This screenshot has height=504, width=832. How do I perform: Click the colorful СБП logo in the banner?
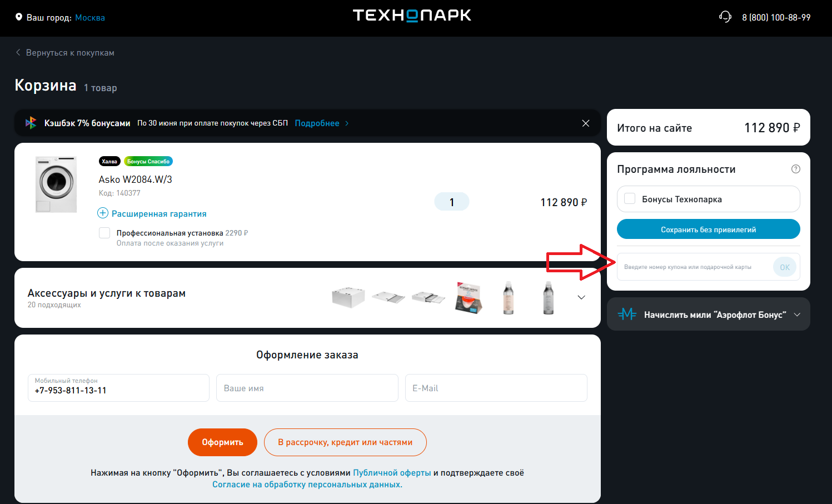coord(31,123)
